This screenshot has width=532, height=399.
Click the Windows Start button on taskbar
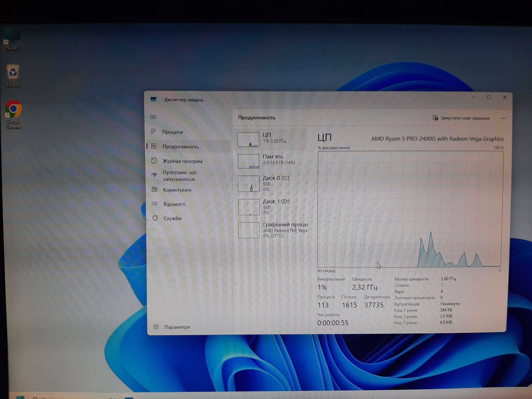coord(20,397)
